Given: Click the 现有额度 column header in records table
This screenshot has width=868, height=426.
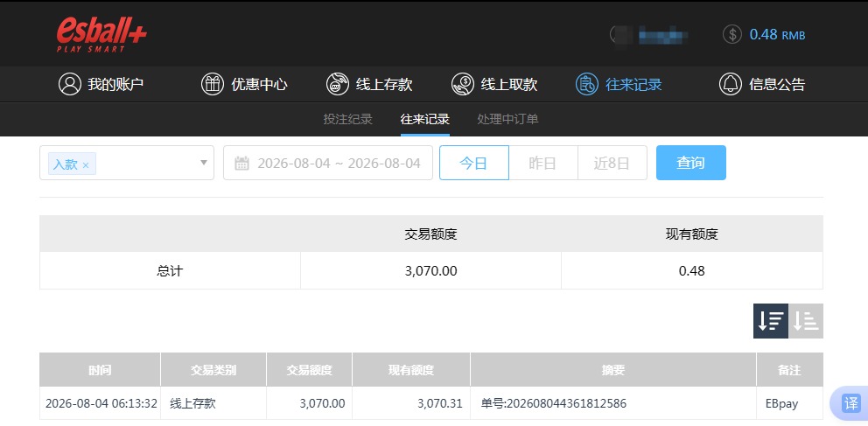Looking at the screenshot, I should (x=411, y=370).
